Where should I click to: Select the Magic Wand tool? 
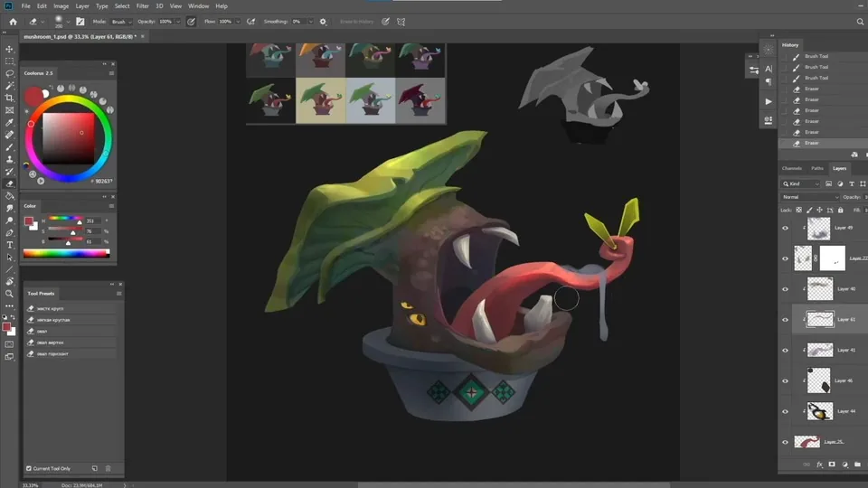pos(9,86)
